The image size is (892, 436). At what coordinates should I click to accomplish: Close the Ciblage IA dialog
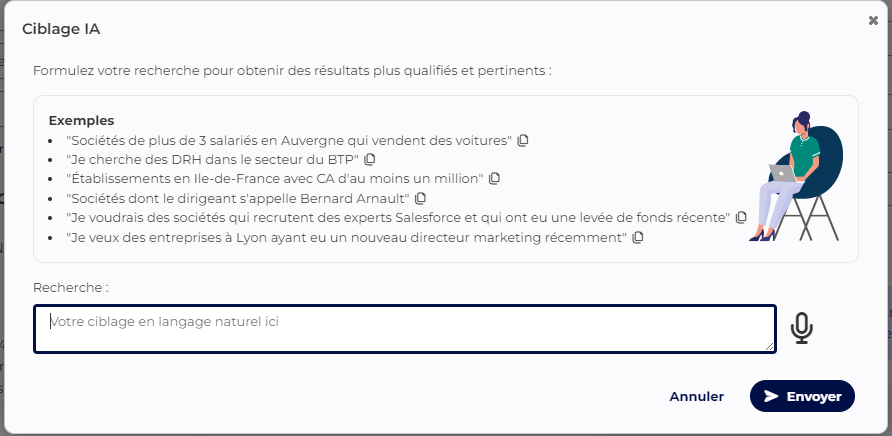873,20
